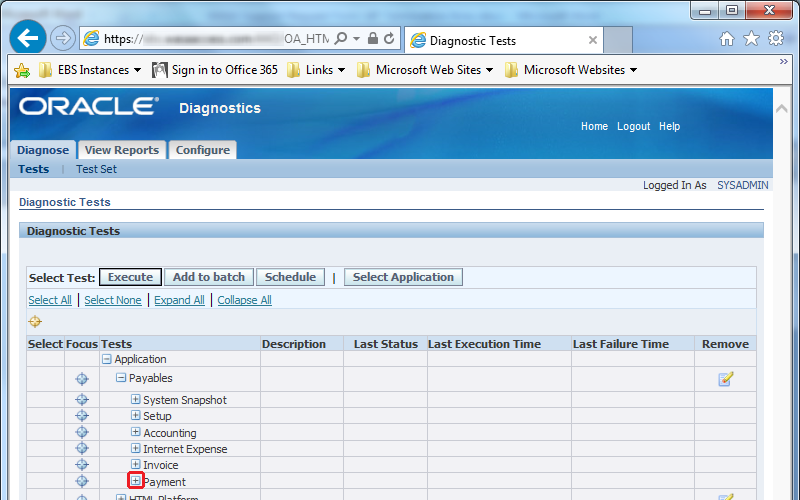This screenshot has width=800, height=500.
Task: Open the EBS Instances favorites dropdown
Action: [x=91, y=70]
